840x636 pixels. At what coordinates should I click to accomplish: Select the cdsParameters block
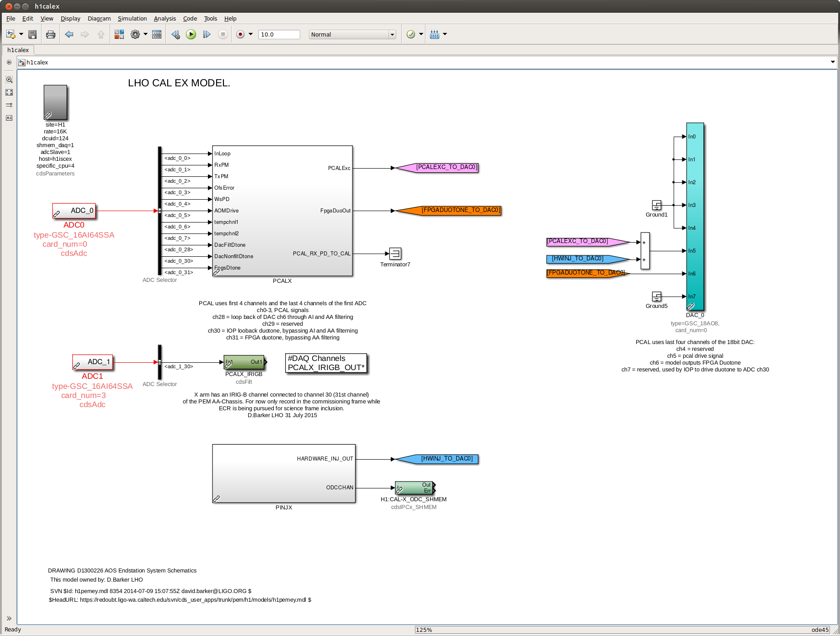coord(55,102)
